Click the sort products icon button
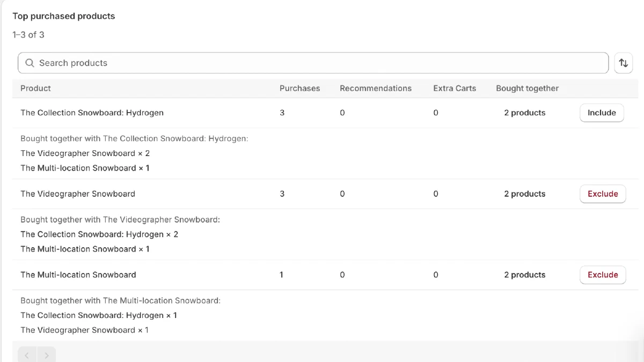This screenshot has height=362, width=644. tap(623, 63)
